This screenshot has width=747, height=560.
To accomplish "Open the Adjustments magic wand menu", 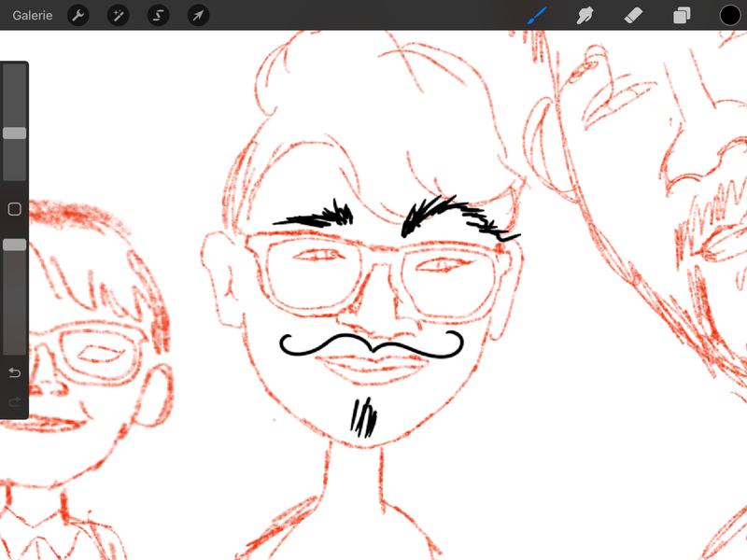I will click(119, 15).
